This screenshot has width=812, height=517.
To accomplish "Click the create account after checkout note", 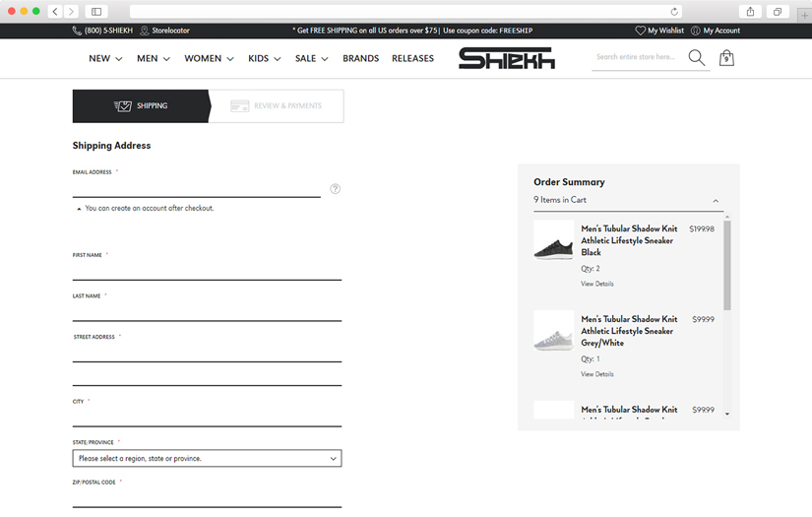I will (x=150, y=208).
